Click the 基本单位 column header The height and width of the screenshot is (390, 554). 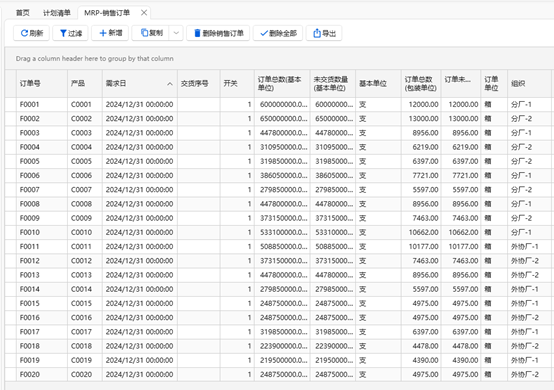(378, 84)
